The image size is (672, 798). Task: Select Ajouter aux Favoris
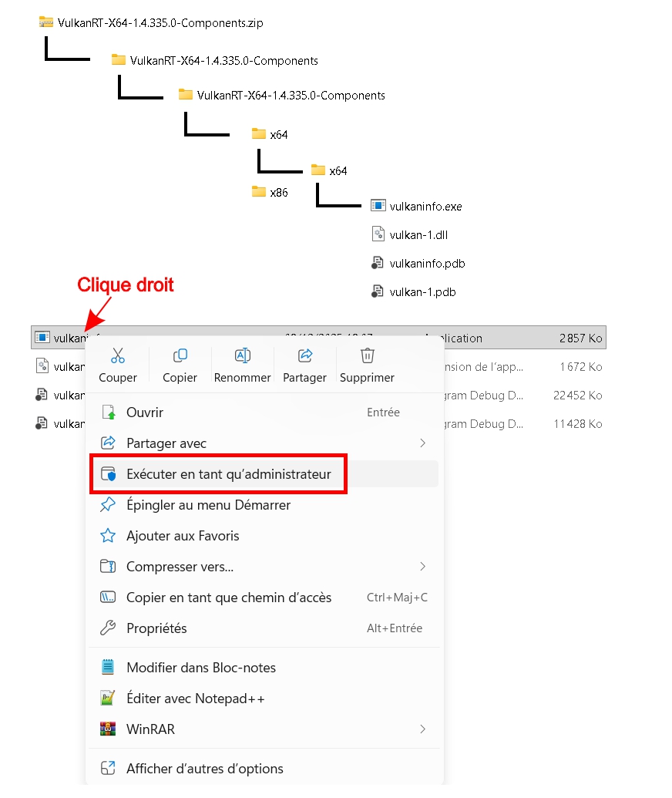coord(183,536)
